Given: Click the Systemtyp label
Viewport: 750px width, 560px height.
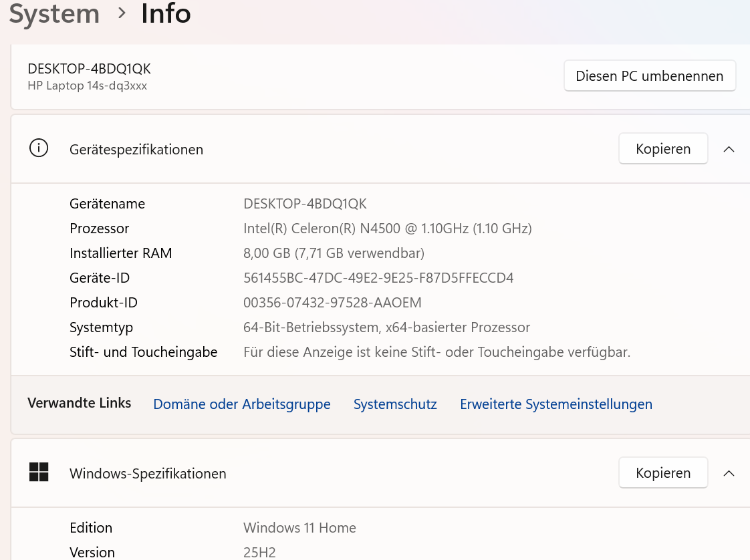Looking at the screenshot, I should point(102,327).
